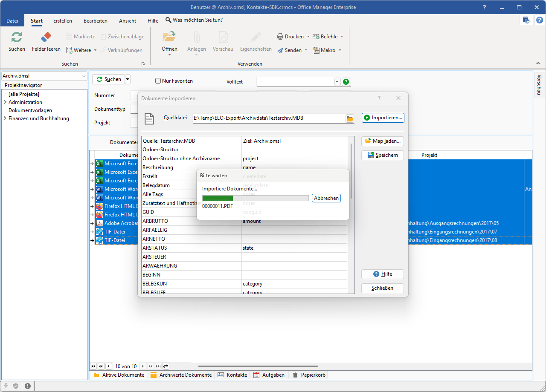The width and height of the screenshot is (546, 392).
Task: Click the browse folder icon beside Quelldatei
Action: pyautogui.click(x=350, y=118)
